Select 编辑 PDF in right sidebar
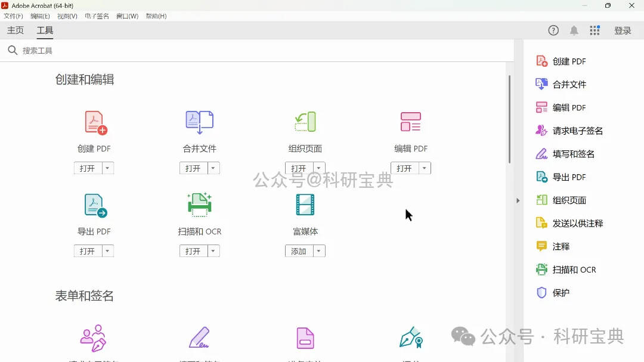The width and height of the screenshot is (644, 362). 561,108
